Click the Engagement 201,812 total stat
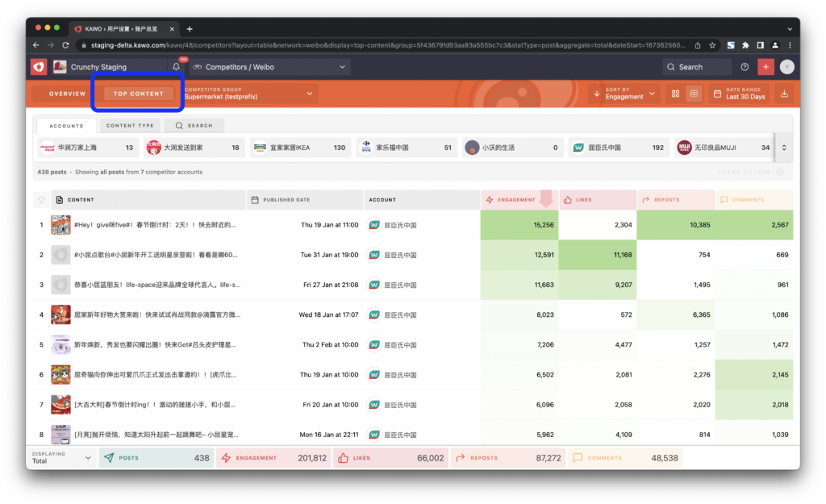Viewport: 826px width, 504px height. 274,458
